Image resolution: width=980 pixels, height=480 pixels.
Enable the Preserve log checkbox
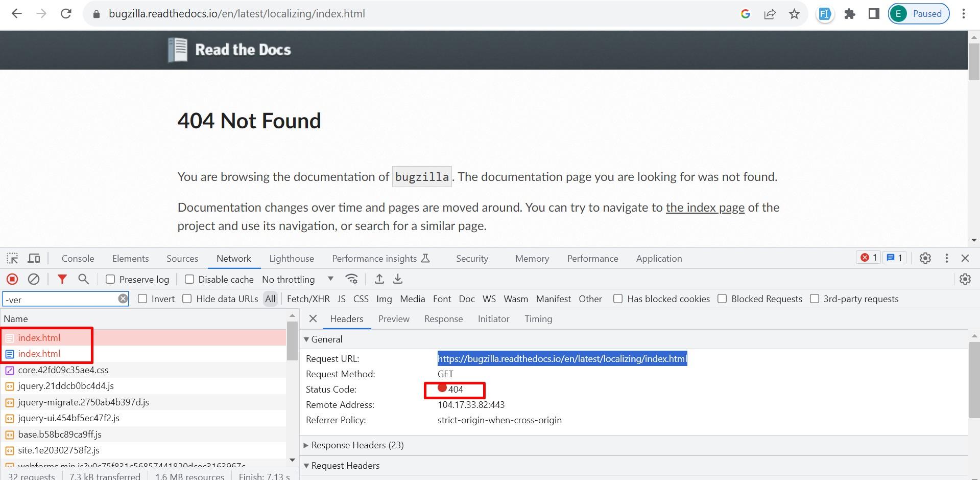(110, 279)
